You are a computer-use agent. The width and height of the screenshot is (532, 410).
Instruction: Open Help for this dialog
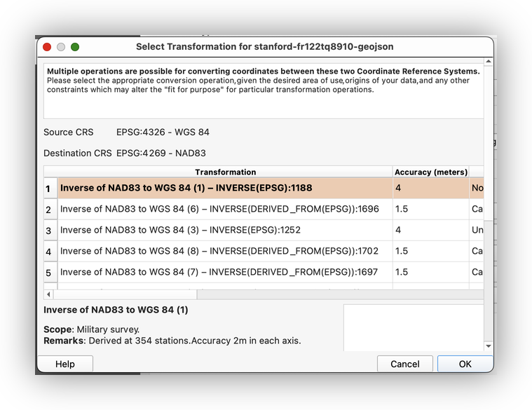pos(64,364)
